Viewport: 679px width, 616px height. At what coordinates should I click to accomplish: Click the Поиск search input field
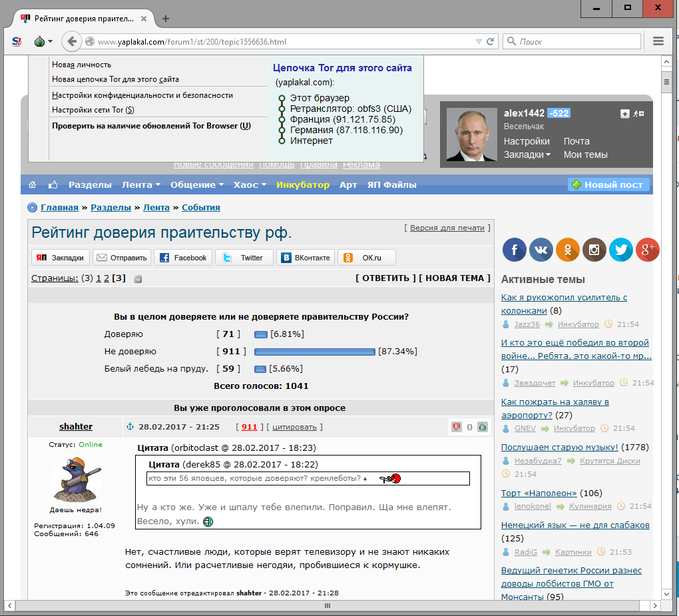pos(572,41)
